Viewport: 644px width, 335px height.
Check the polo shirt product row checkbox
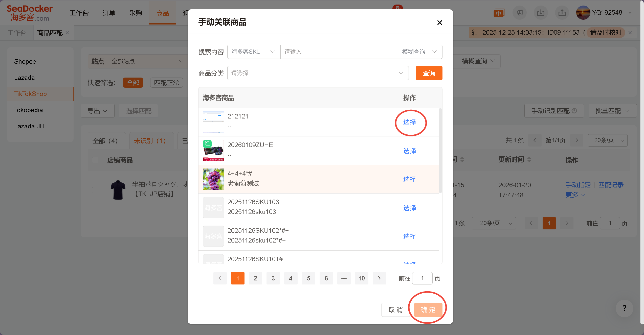click(95, 190)
